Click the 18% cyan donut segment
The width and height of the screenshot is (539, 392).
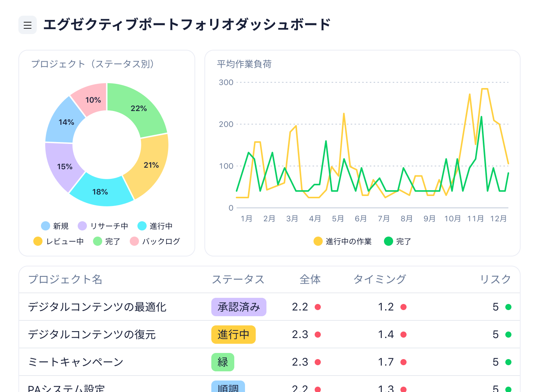(100, 192)
